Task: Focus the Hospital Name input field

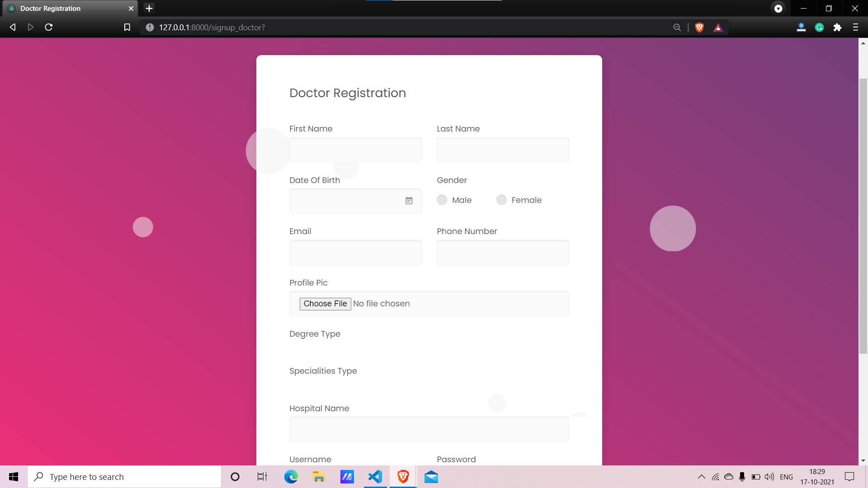Action: [x=429, y=429]
